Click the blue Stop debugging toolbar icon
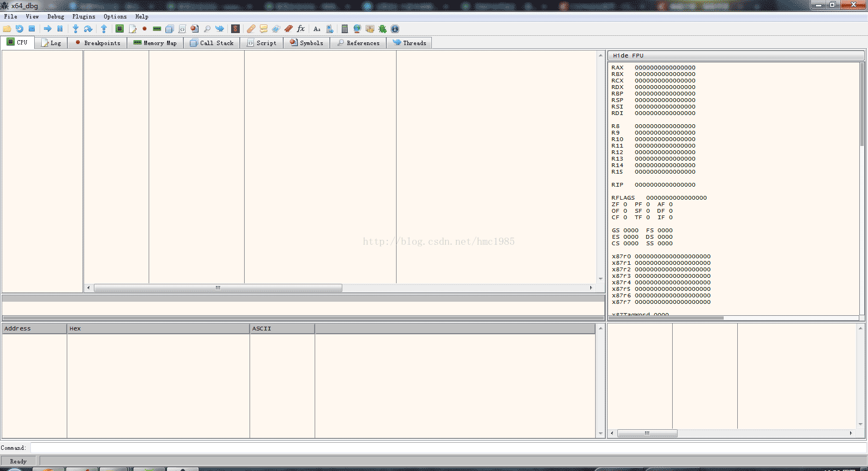Image resolution: width=868 pixels, height=471 pixels. coord(32,29)
